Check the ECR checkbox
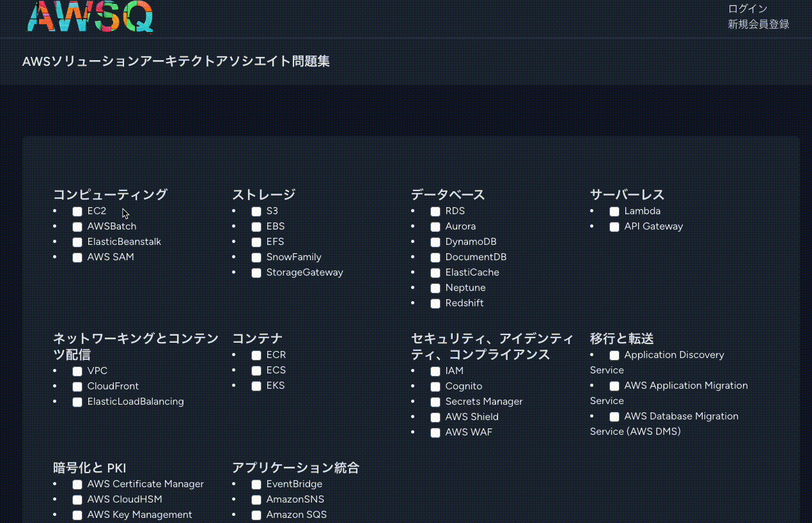The height and width of the screenshot is (523, 812). pos(256,355)
